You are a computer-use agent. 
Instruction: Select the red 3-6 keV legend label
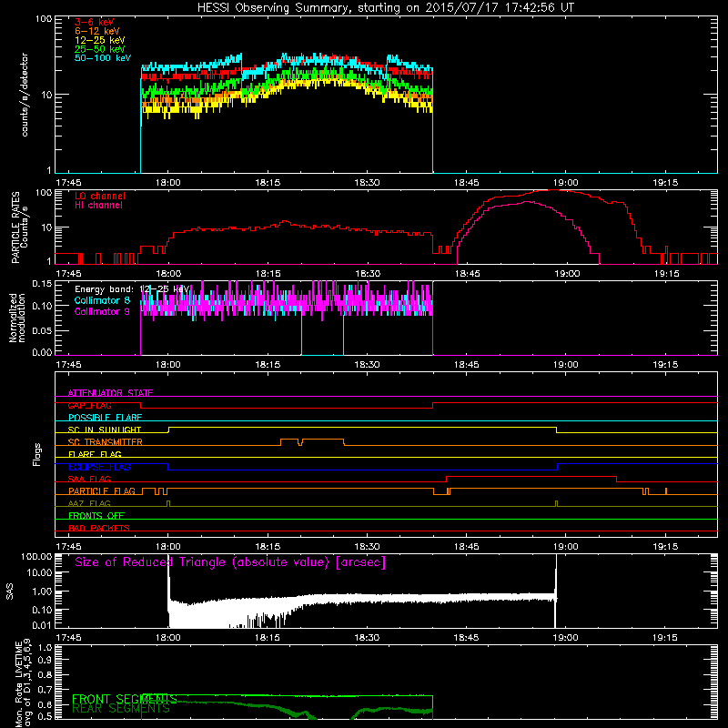click(x=95, y=22)
